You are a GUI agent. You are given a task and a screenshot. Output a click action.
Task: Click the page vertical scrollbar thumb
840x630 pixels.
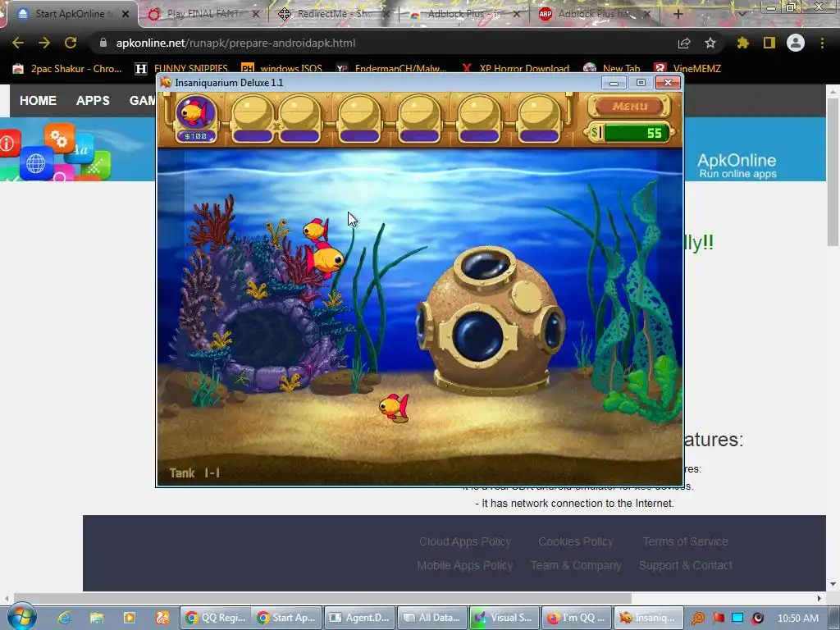point(833,171)
